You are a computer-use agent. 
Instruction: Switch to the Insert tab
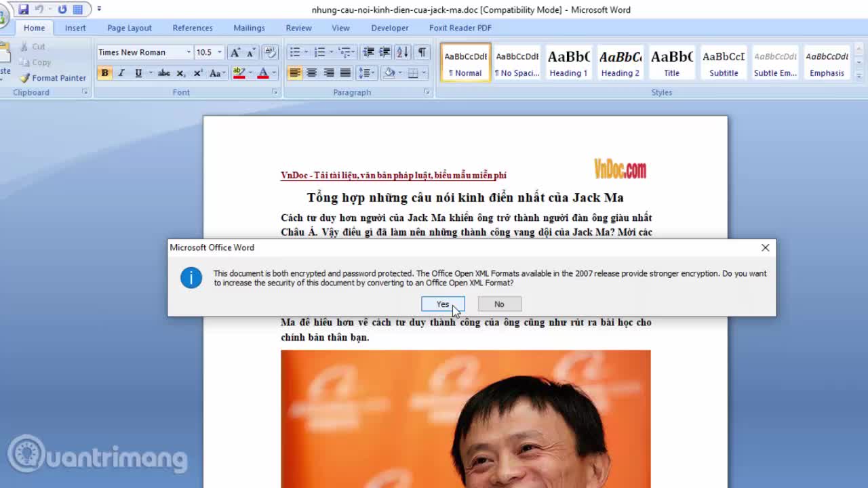75,28
